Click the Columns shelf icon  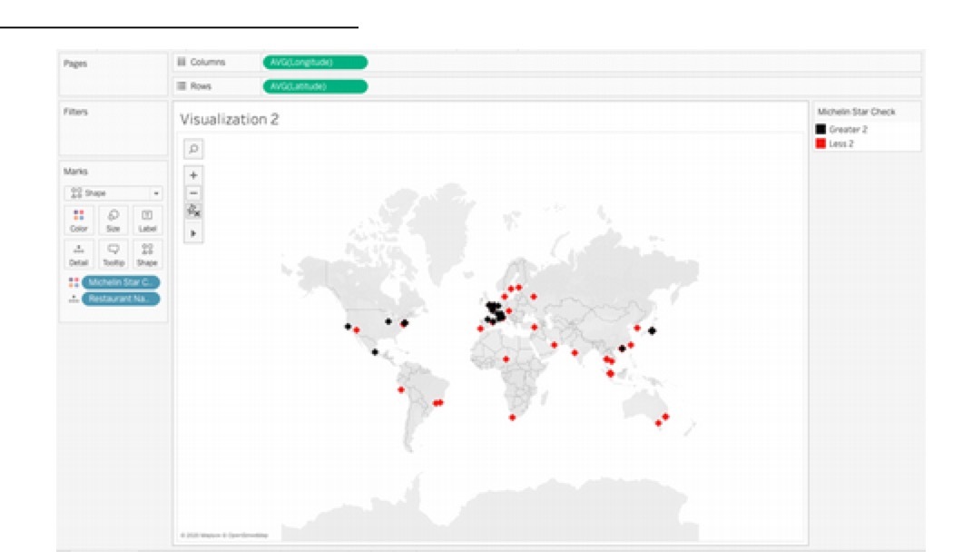[x=182, y=62]
